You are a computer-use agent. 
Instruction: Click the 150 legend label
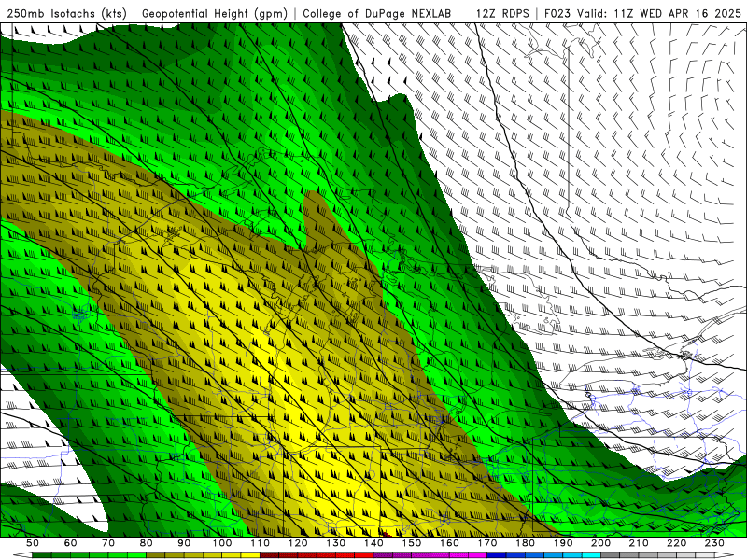tap(412, 543)
